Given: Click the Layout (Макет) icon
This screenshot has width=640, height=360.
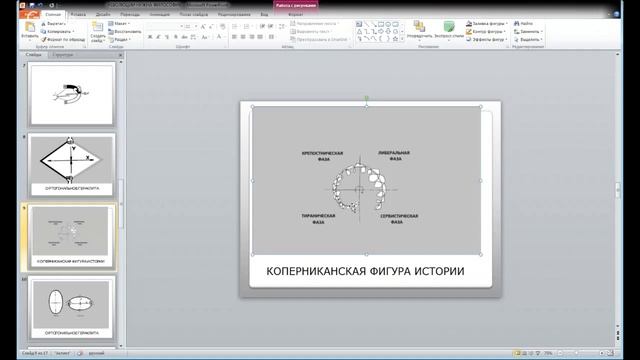Looking at the screenshot, I should click(111, 24).
